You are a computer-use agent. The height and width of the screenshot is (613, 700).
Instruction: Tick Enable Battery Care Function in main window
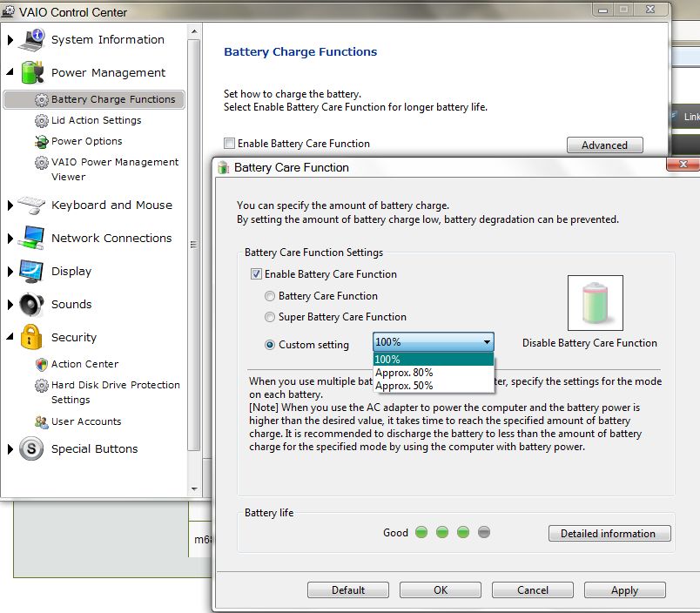[229, 144]
